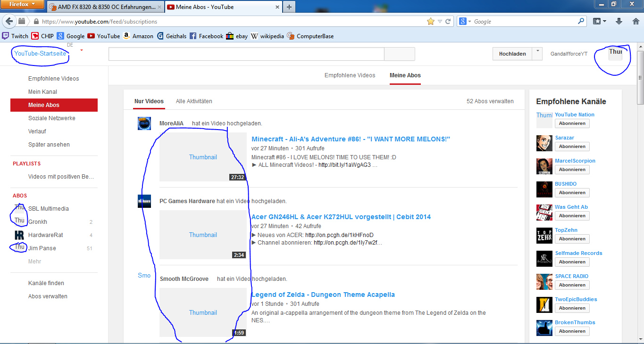Viewport: 644px width, 344px height.
Task: Open the Amazon bookmark
Action: pyautogui.click(x=138, y=36)
